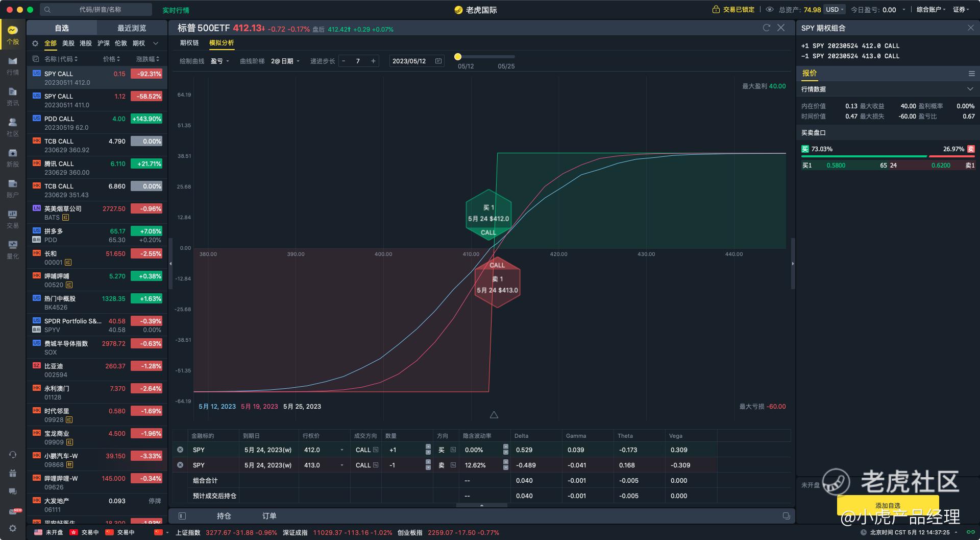The height and width of the screenshot is (540, 980).
Task: Switch to the 自选 tab
Action: tap(62, 28)
